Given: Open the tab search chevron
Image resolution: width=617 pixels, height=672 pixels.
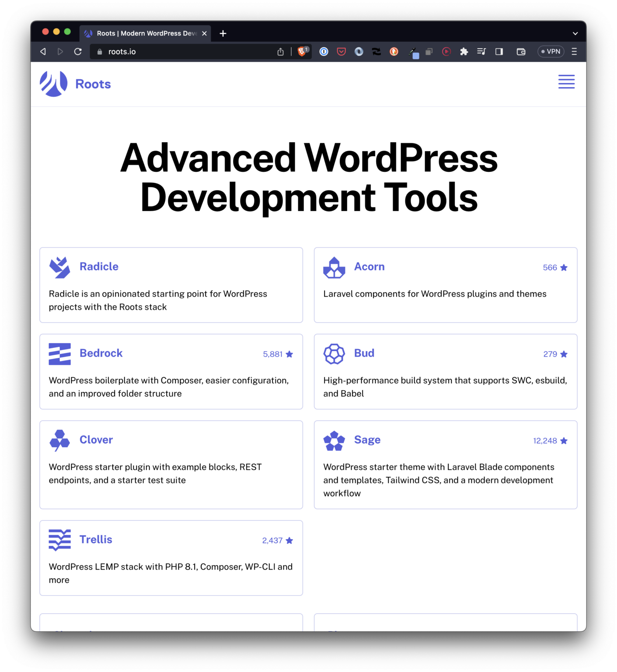Looking at the screenshot, I should click(575, 33).
